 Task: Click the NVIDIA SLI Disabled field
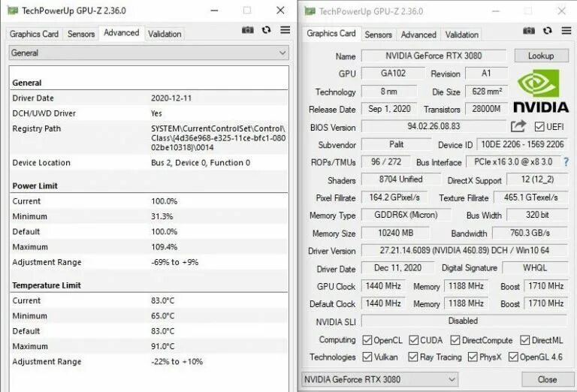click(x=464, y=321)
